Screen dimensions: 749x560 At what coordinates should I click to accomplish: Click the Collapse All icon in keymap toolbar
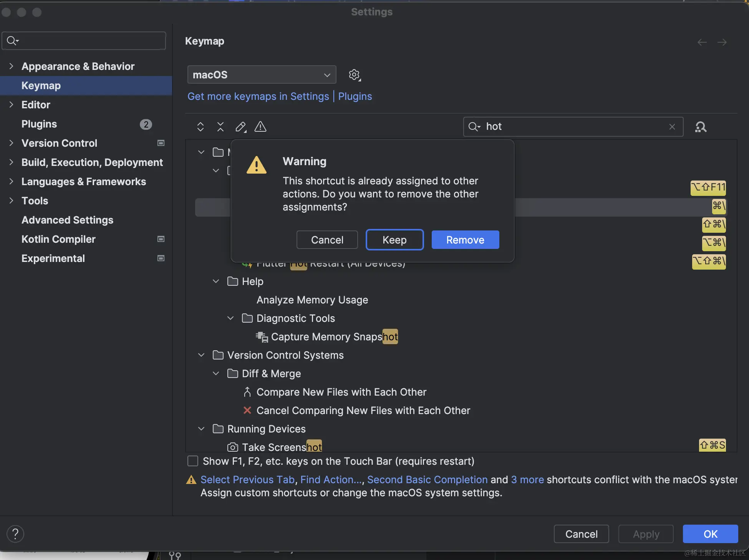point(220,127)
